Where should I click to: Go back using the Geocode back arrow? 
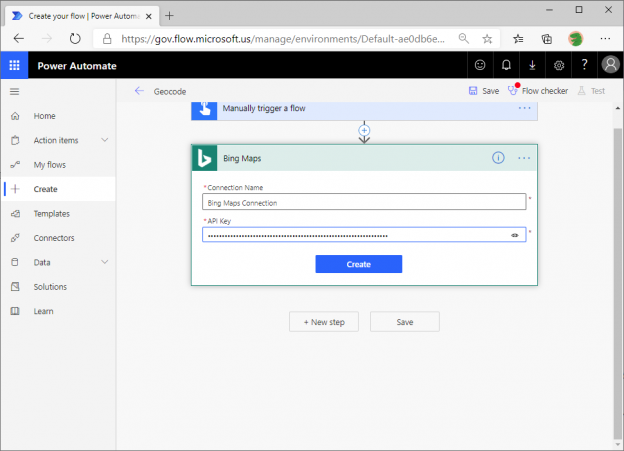click(139, 91)
